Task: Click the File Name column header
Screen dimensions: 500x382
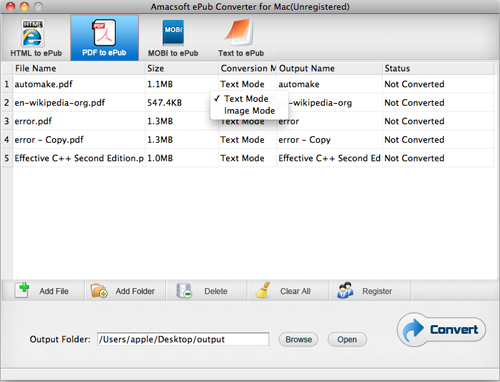Action: [x=79, y=68]
